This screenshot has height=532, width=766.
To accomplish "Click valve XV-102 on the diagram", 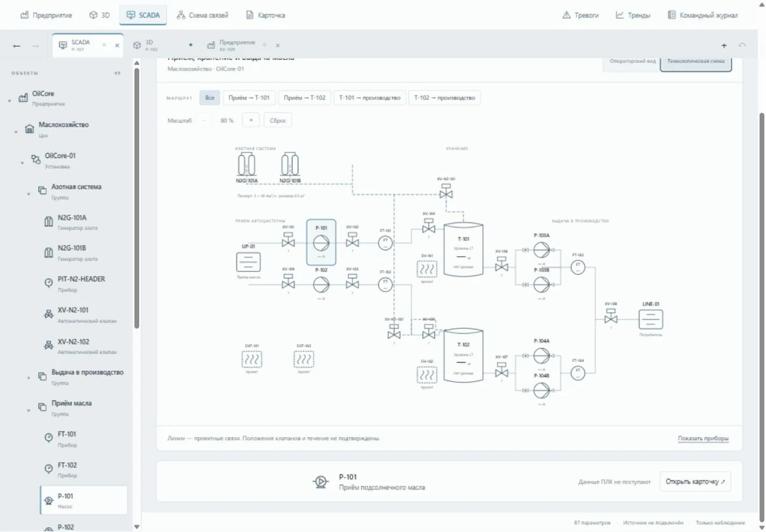I will (x=352, y=240).
